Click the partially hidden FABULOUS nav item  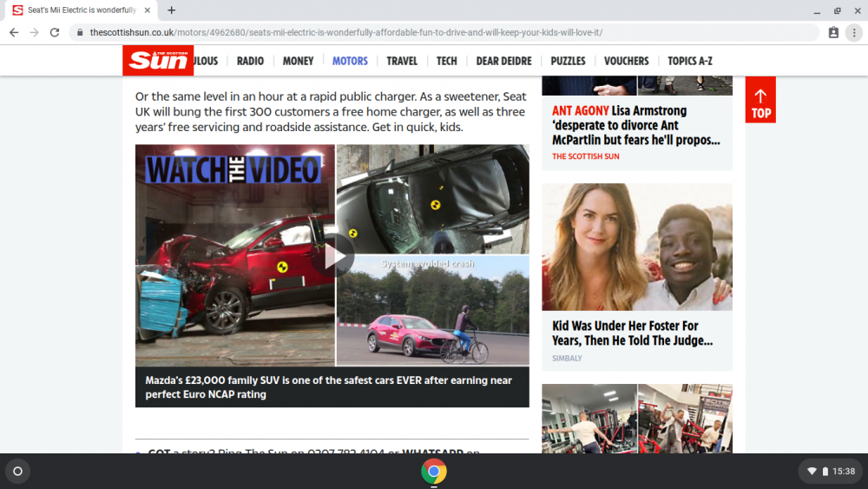tap(206, 61)
